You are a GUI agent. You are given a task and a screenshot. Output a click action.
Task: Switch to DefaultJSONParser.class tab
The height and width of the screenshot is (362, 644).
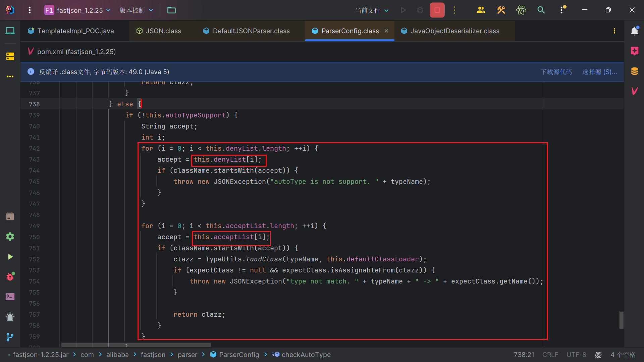[x=247, y=31]
